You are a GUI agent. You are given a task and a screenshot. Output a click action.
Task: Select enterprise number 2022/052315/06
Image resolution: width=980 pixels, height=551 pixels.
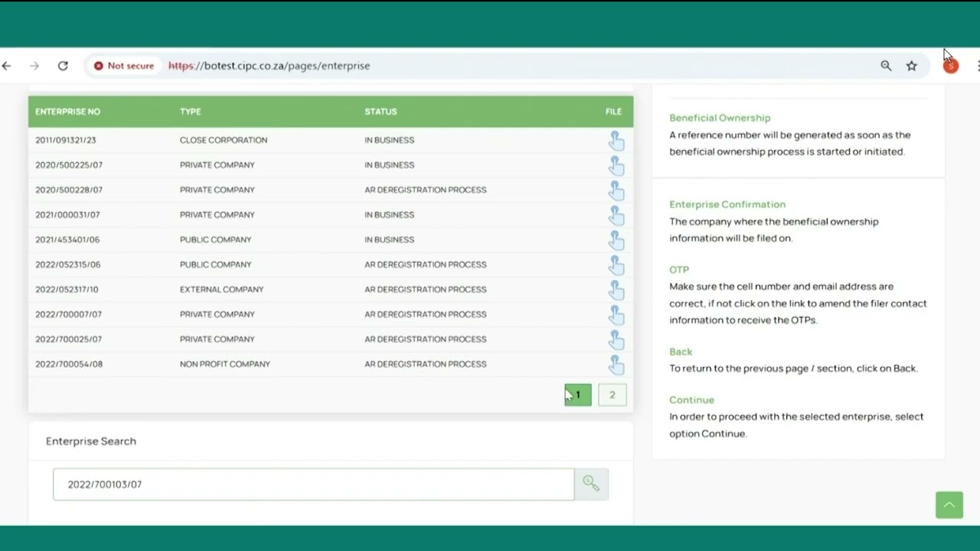67,265
